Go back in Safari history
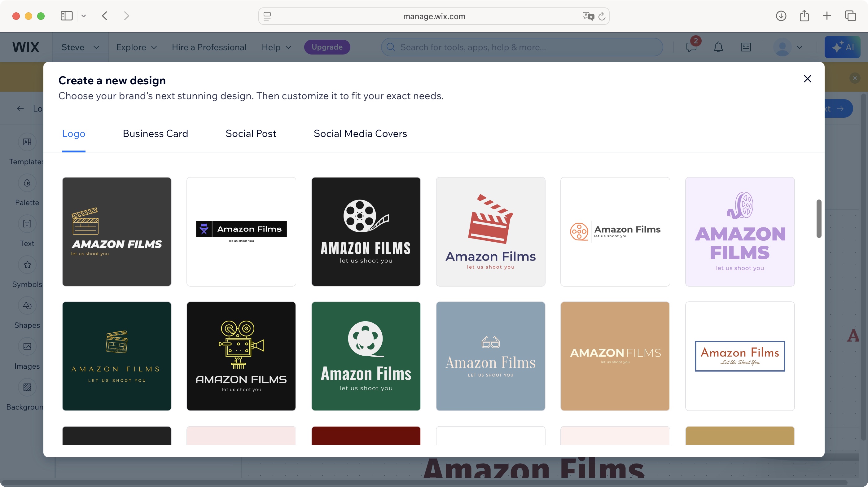 105,16
